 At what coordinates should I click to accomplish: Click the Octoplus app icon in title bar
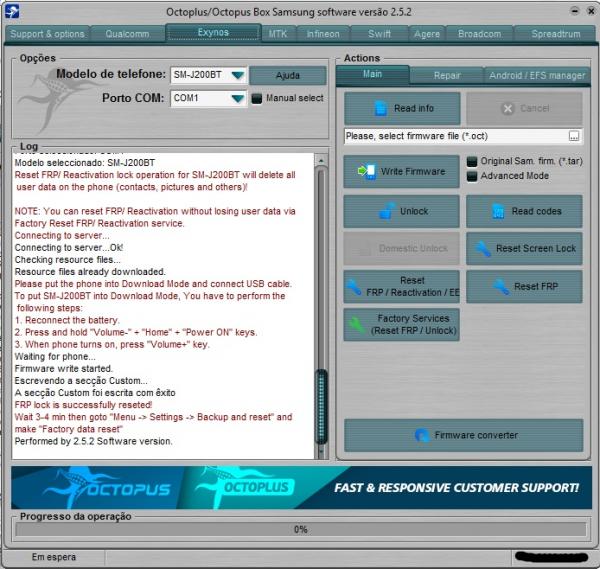12,11
